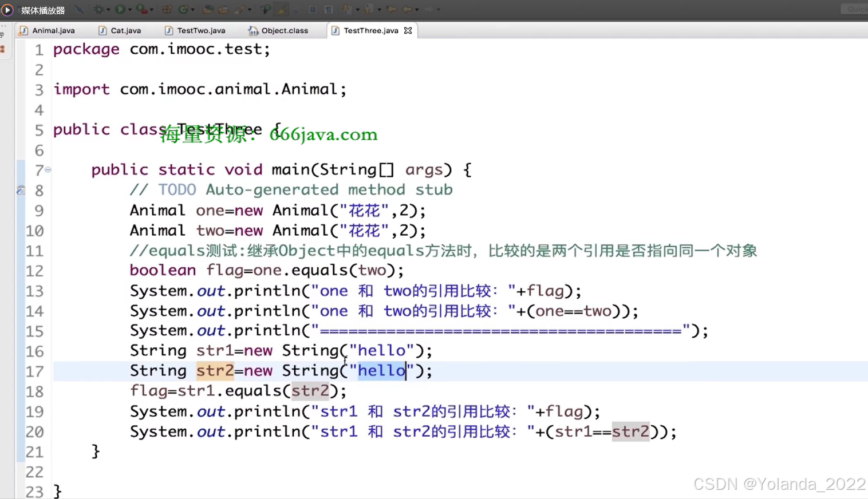868x499 pixels.
Task: Click the media player play icon
Action: [7, 10]
